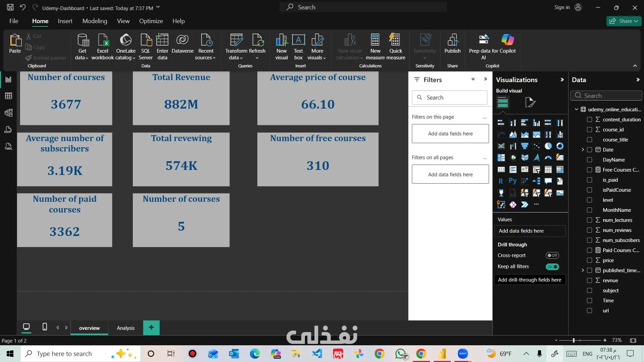Collapse the udemy_online_education table

pos(576,109)
